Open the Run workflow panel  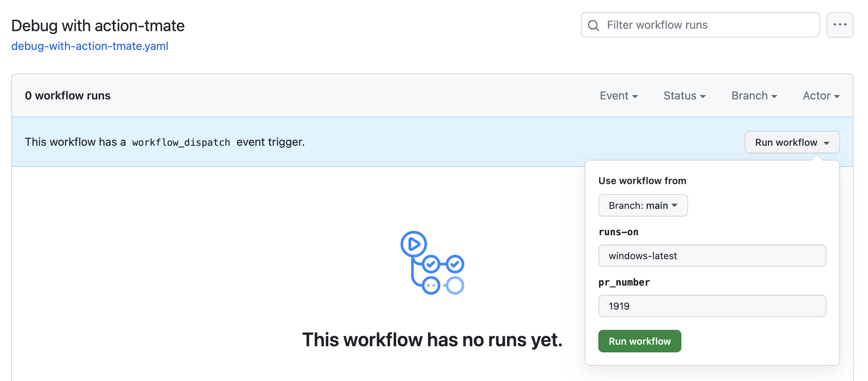[x=792, y=142]
